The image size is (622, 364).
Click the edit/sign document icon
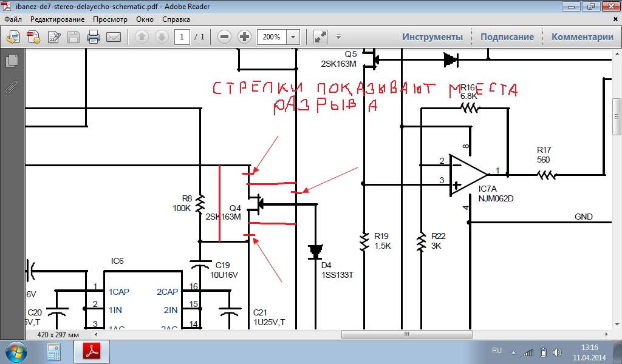(x=53, y=37)
